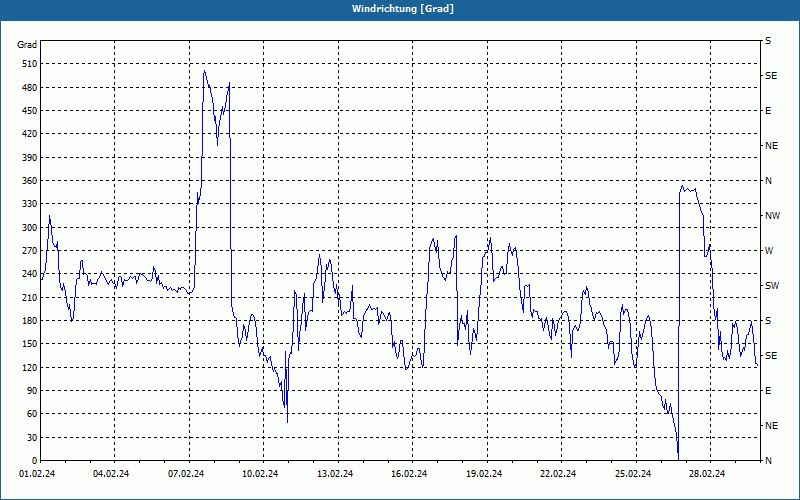The width and height of the screenshot is (800, 500).
Task: Select the 10.02.24 date on x-axis
Action: (x=260, y=474)
